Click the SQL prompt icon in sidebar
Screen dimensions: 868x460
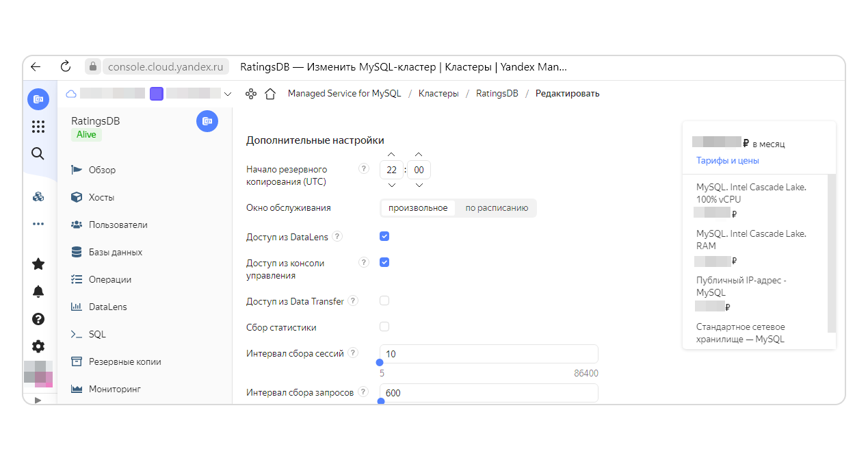[x=77, y=334]
